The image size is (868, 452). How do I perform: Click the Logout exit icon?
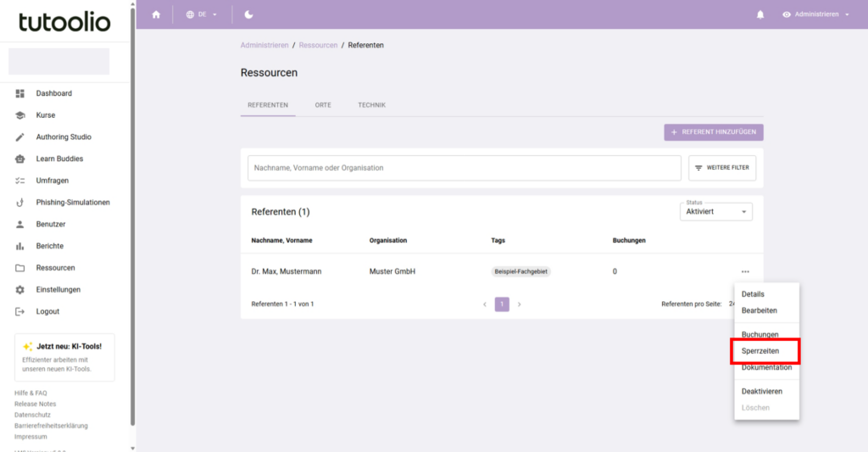tap(20, 311)
